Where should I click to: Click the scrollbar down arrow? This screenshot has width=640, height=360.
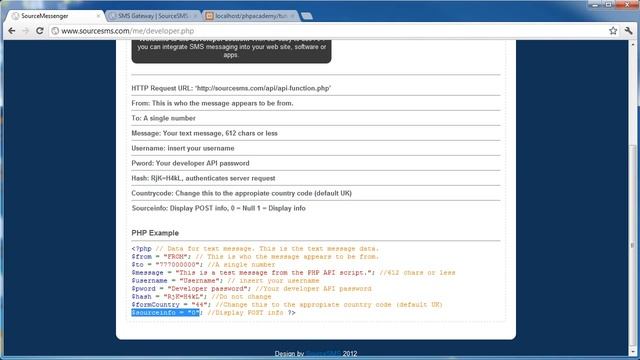[633, 352]
